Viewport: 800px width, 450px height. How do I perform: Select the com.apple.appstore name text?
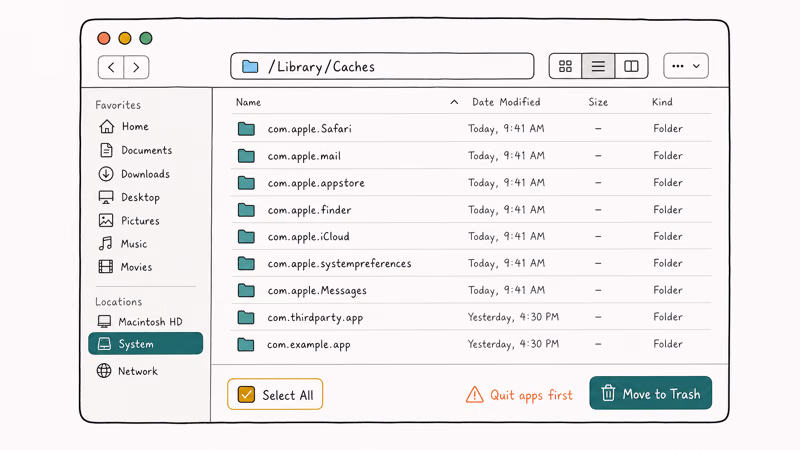(316, 183)
